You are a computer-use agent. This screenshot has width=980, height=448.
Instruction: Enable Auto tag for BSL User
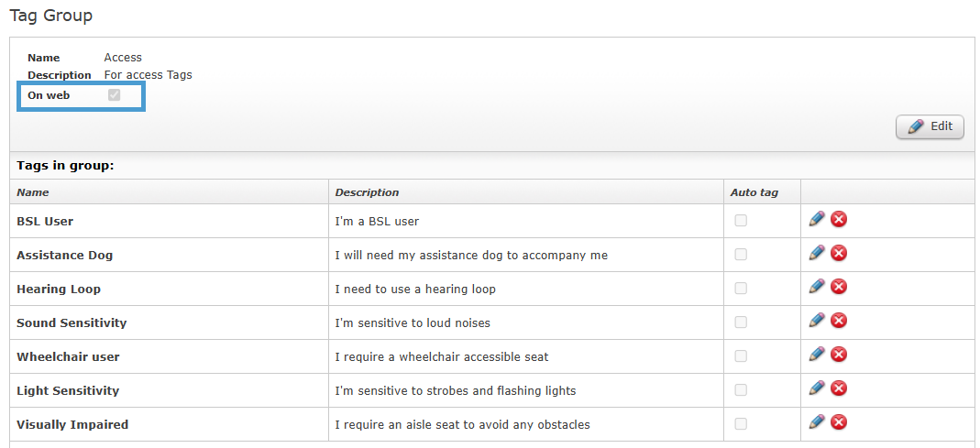tap(741, 221)
